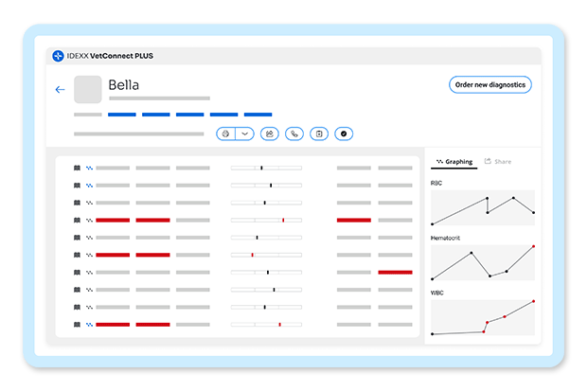Image resolution: width=588 pixels, height=392 pixels.
Task: Open the RBC trend graph
Action: click(483, 207)
